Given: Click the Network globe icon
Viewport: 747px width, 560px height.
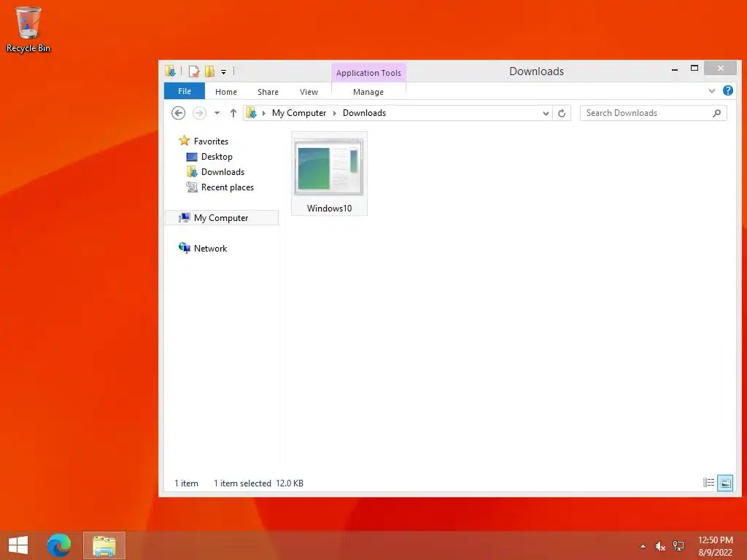Looking at the screenshot, I should tap(185, 248).
